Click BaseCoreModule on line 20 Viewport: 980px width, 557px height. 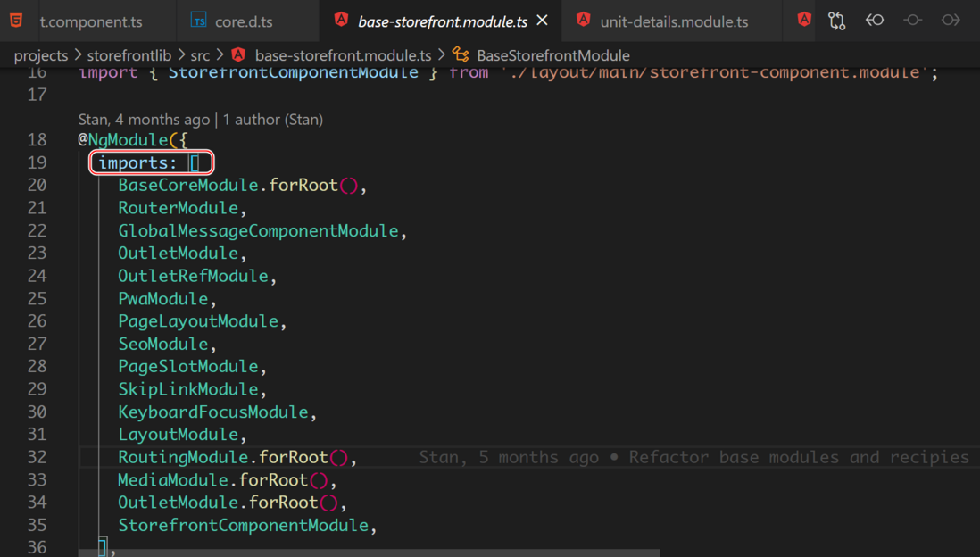pos(188,185)
